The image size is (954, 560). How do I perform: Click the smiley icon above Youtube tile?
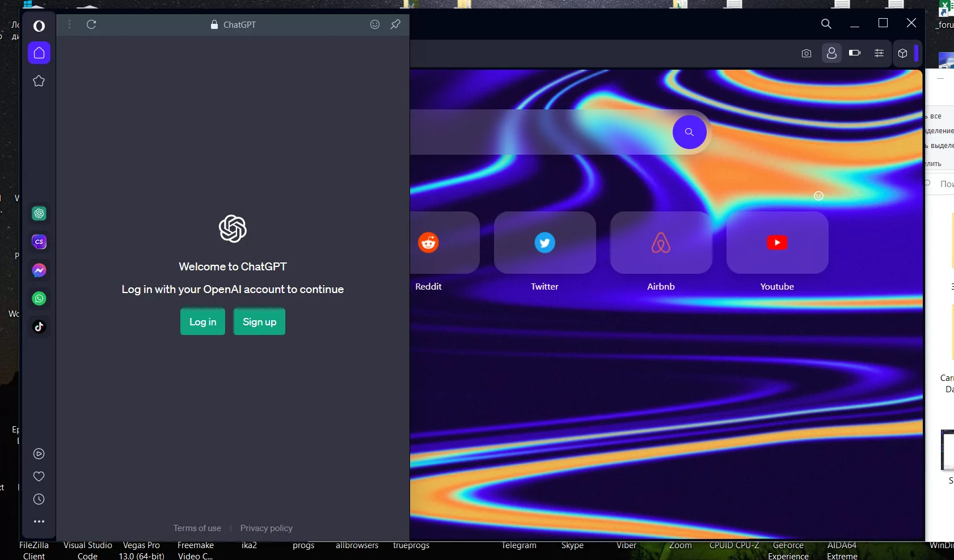[818, 196]
